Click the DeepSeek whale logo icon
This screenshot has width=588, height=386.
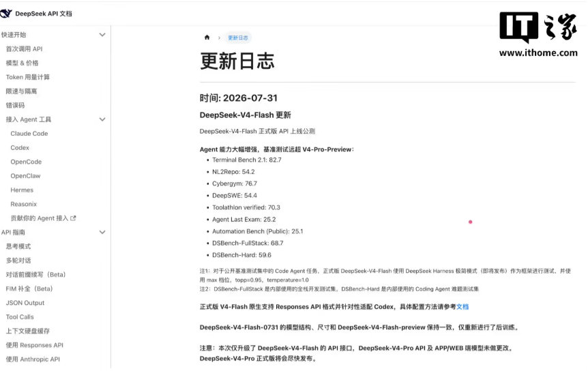(5, 14)
